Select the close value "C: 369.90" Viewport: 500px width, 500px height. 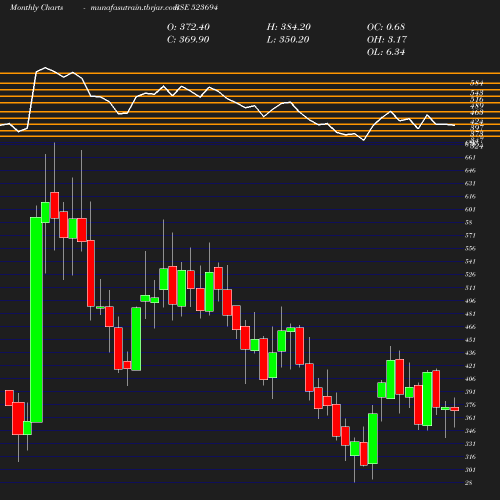point(188,40)
